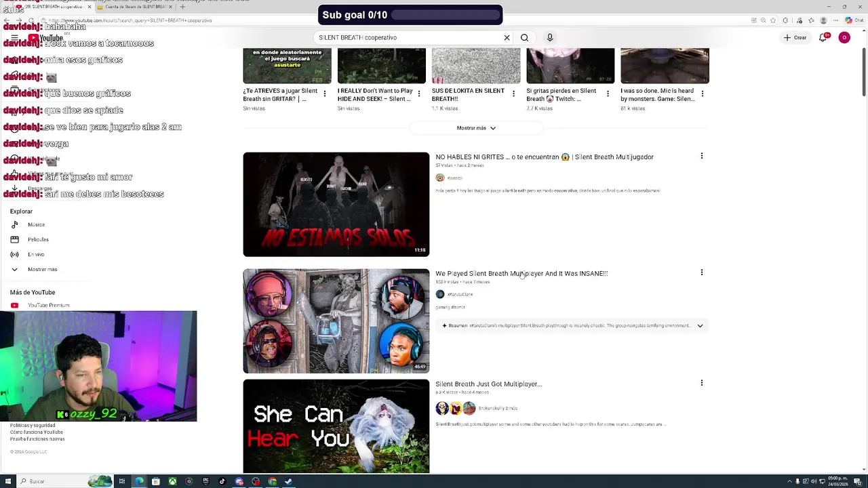The image size is (868, 488).
Task: Open NO HABLES NI GRITES video title
Action: coord(545,157)
